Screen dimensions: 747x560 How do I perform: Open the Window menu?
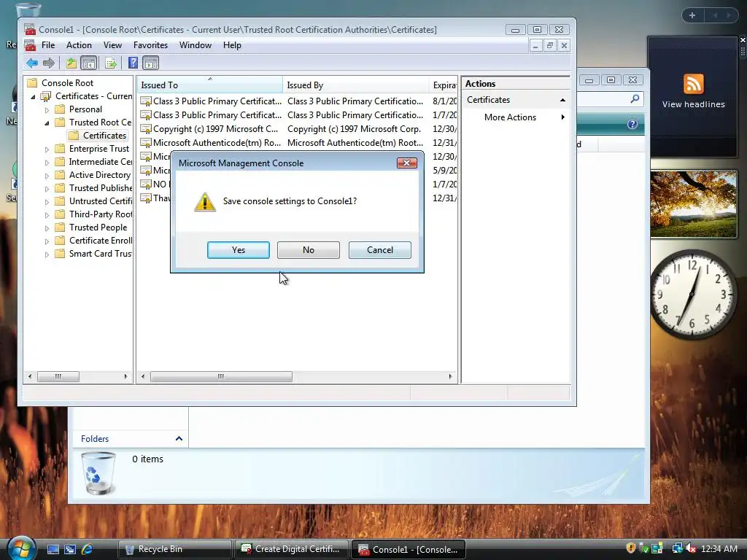click(196, 45)
